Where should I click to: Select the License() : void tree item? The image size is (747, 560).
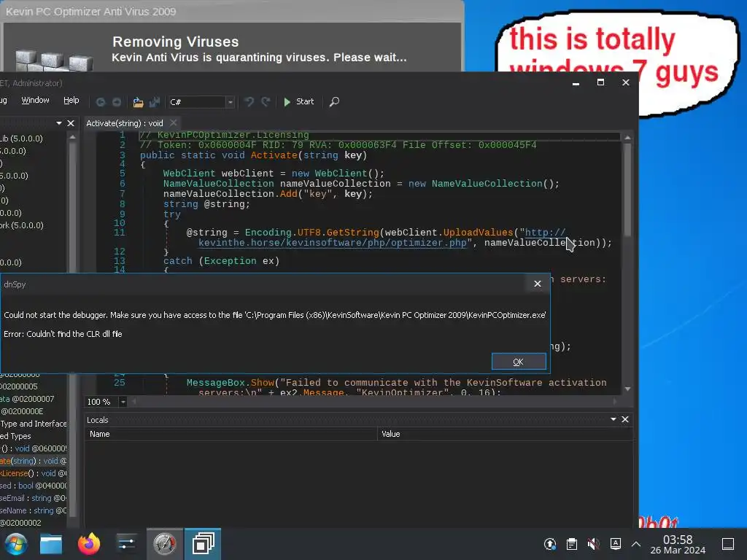33,473
